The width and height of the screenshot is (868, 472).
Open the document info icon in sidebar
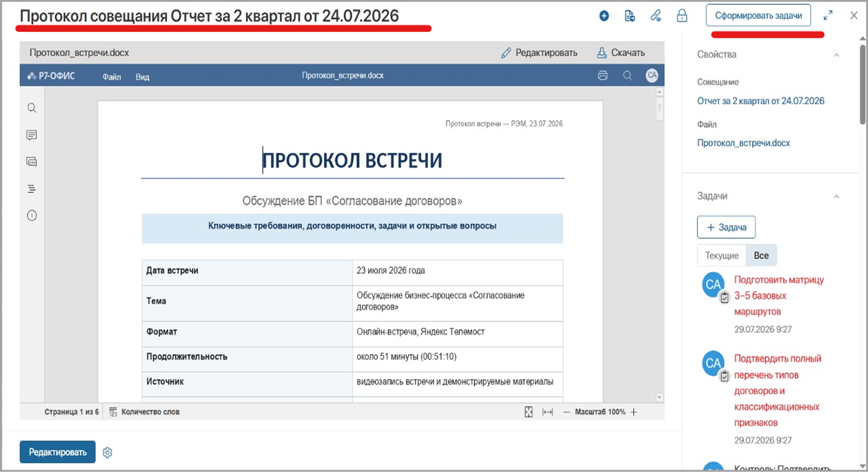point(32,216)
